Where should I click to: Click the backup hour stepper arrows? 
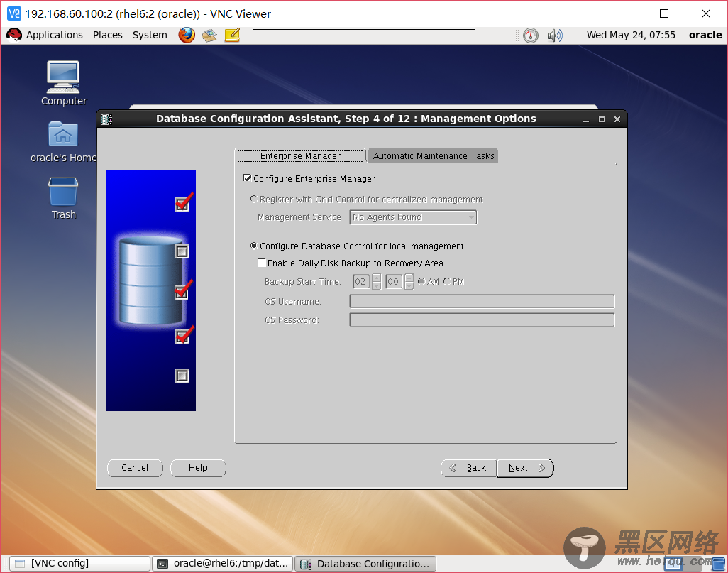(x=377, y=282)
